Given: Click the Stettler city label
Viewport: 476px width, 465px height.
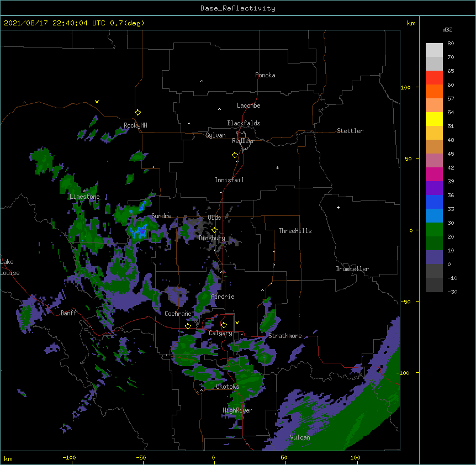Looking at the screenshot, I should tap(350, 131).
